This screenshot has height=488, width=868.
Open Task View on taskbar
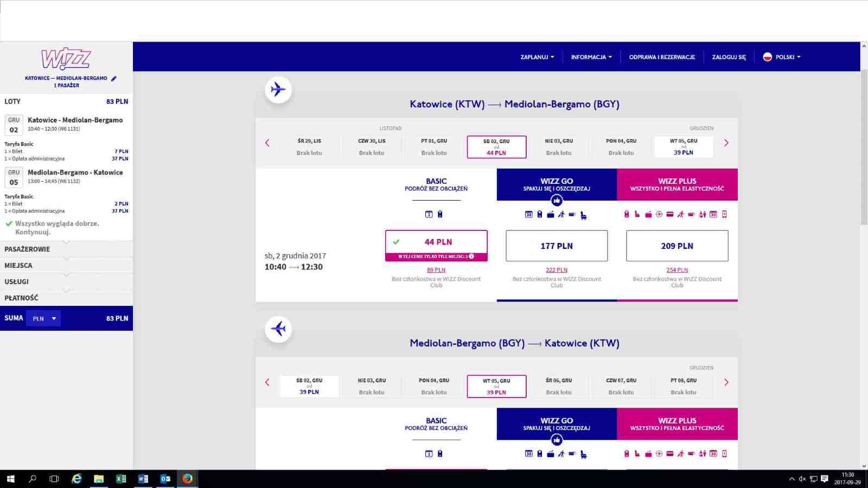[x=54, y=479]
